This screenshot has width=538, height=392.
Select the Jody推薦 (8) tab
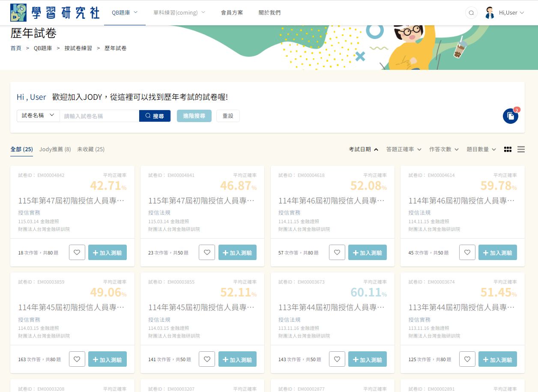pyautogui.click(x=55, y=150)
